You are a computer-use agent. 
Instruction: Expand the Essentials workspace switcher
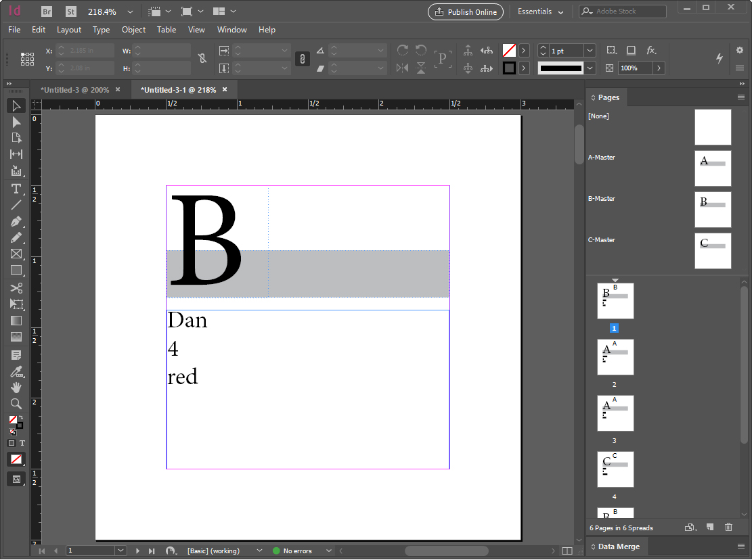(x=541, y=12)
